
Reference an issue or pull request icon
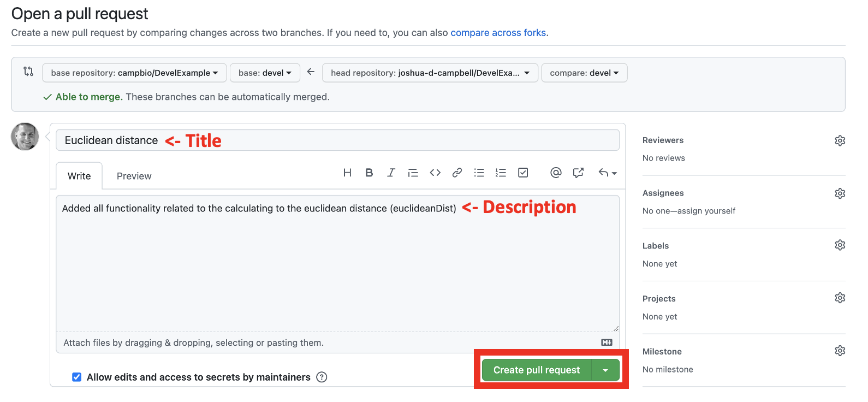tap(578, 173)
